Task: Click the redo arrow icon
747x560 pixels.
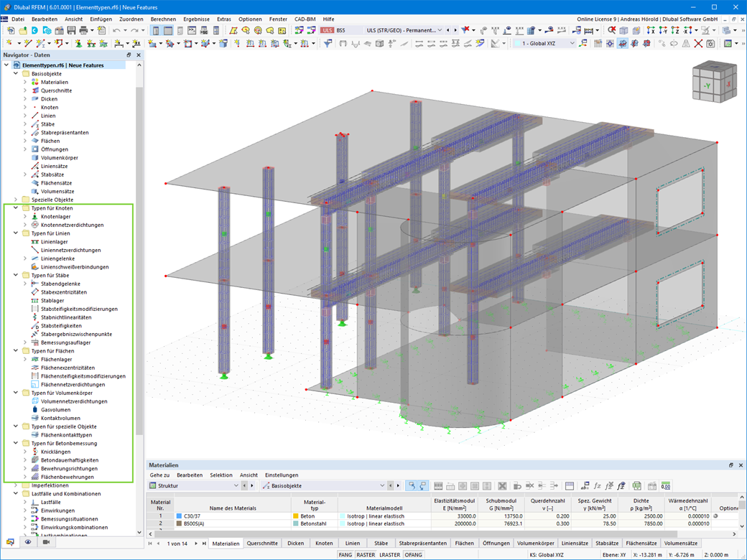Action: (135, 30)
